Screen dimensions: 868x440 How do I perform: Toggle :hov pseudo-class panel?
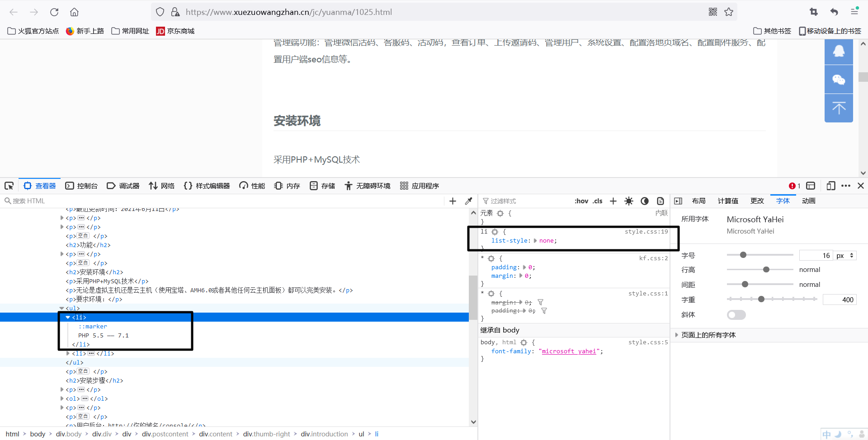point(581,201)
